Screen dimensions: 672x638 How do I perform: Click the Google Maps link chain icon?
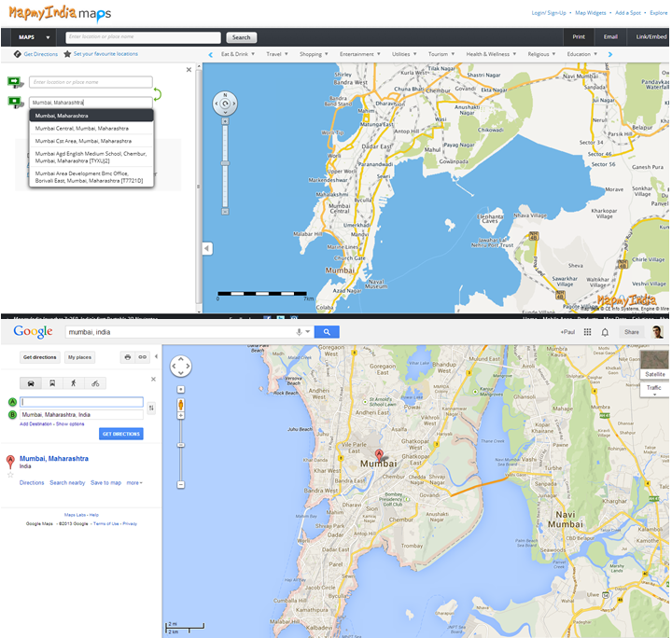(142, 357)
